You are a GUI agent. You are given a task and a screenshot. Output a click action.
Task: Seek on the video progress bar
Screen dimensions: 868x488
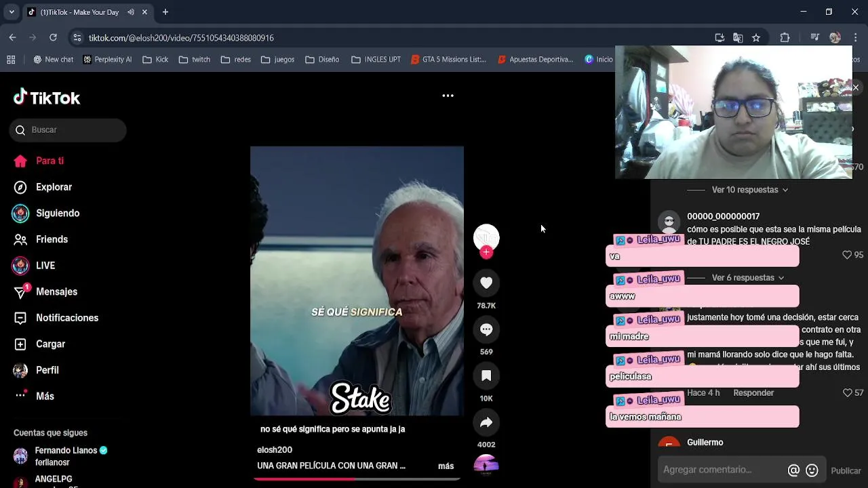357,479
